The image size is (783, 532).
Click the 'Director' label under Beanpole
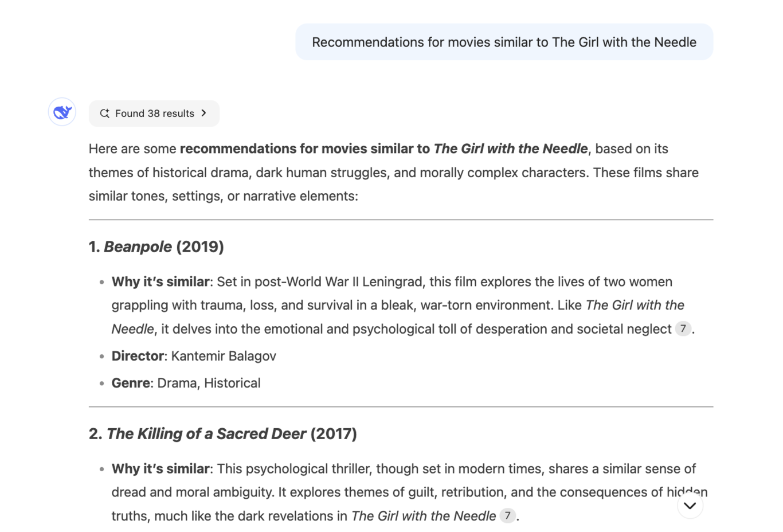(138, 356)
